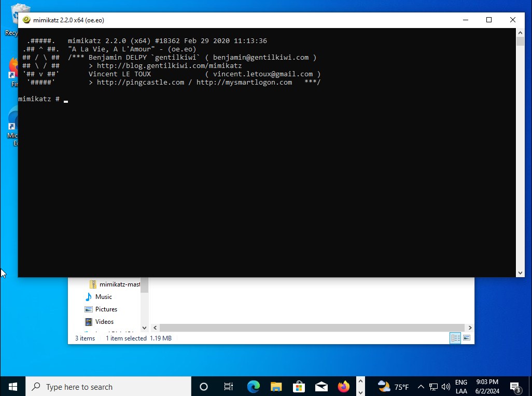532x396 pixels.
Task: Expand the taskbar overflow chevron
Action: [360, 386]
